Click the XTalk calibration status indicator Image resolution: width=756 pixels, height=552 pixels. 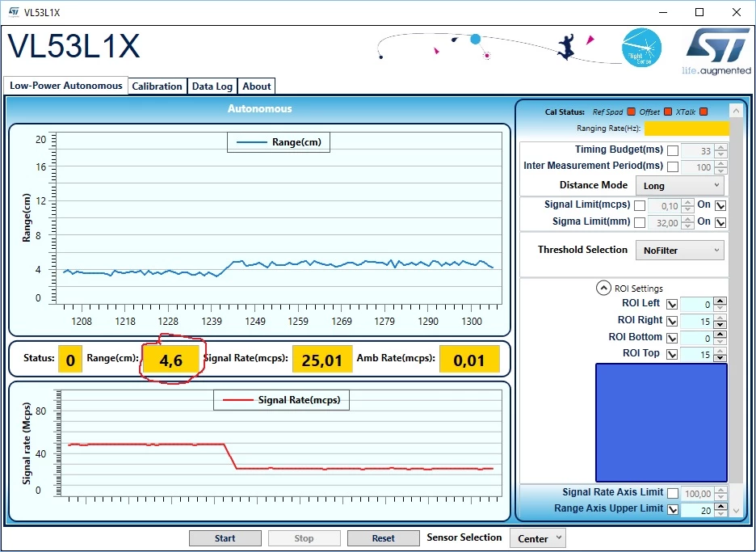(x=703, y=112)
